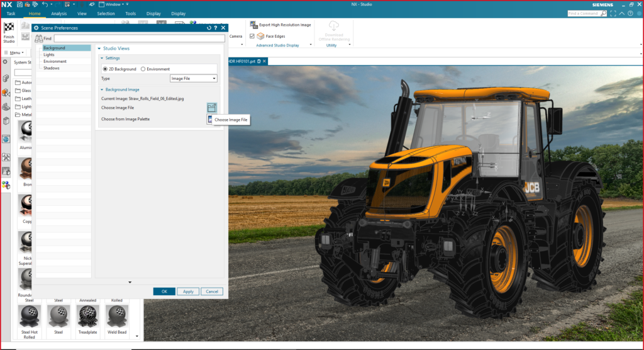Open the Tools ribbon tab
The image size is (644, 350).
(x=131, y=14)
